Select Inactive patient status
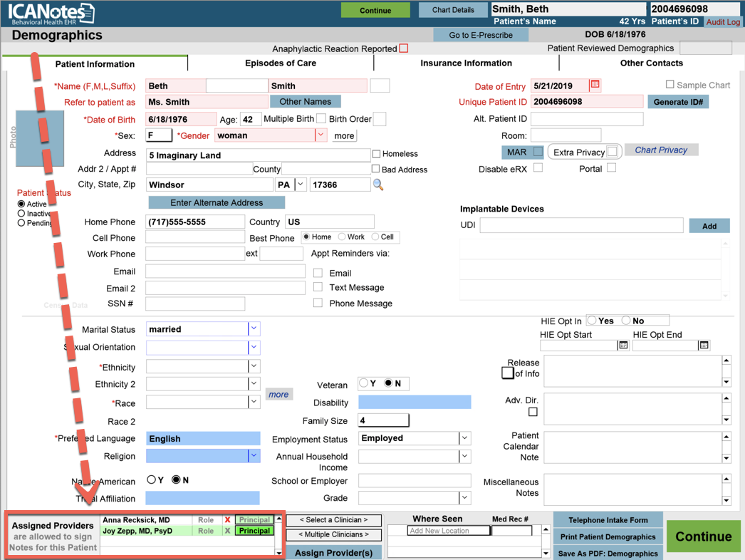 21,214
